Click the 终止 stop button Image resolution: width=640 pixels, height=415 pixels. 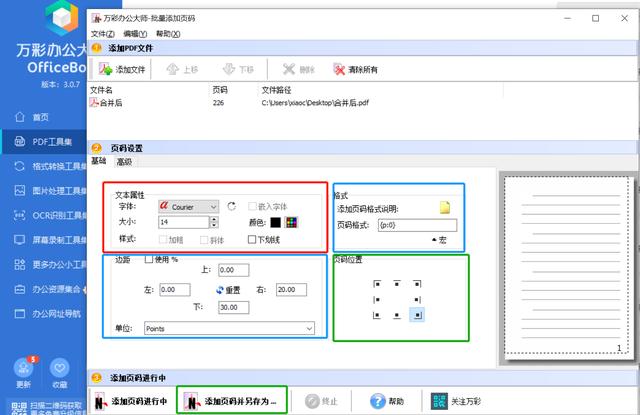click(321, 402)
